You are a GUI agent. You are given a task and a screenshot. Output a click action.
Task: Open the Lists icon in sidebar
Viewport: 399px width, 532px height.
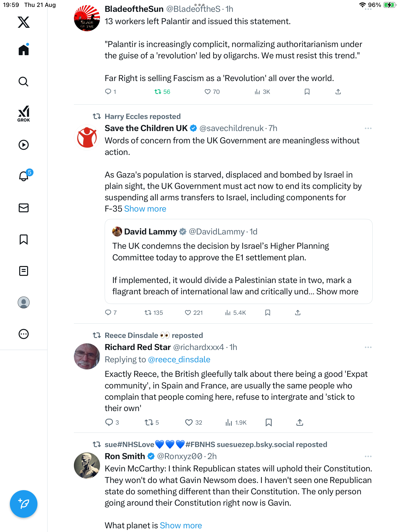(24, 271)
